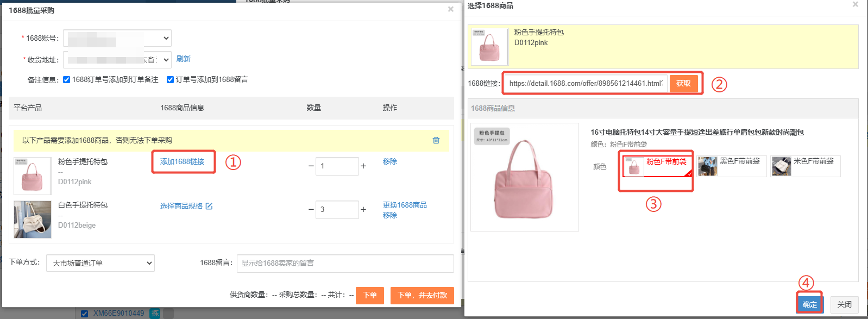Click 更换1688商品 link
The height and width of the screenshot is (319, 868).
(405, 205)
